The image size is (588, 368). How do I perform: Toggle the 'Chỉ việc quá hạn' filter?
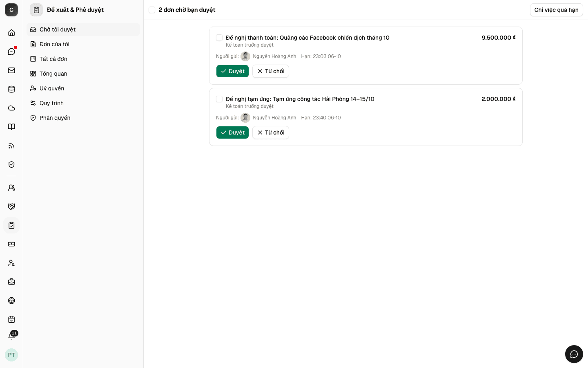tap(556, 10)
